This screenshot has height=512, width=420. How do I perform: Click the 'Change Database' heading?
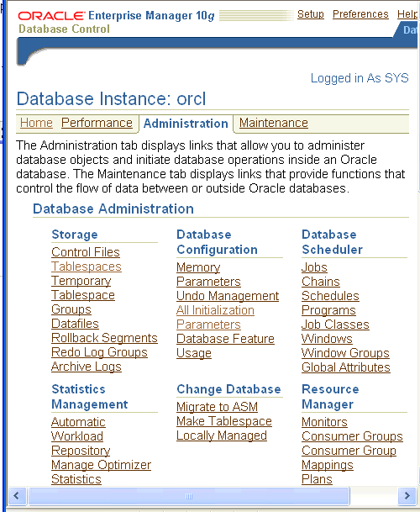pyautogui.click(x=228, y=389)
